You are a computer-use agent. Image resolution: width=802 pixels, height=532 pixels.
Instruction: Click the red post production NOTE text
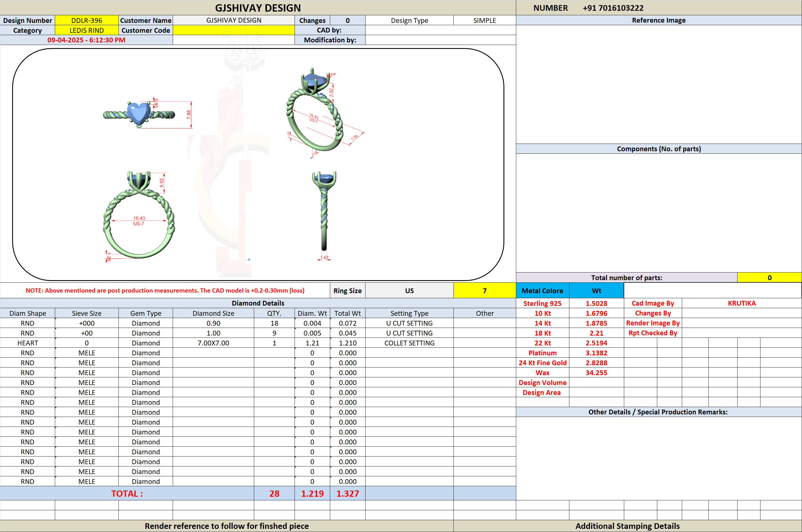[x=165, y=290]
